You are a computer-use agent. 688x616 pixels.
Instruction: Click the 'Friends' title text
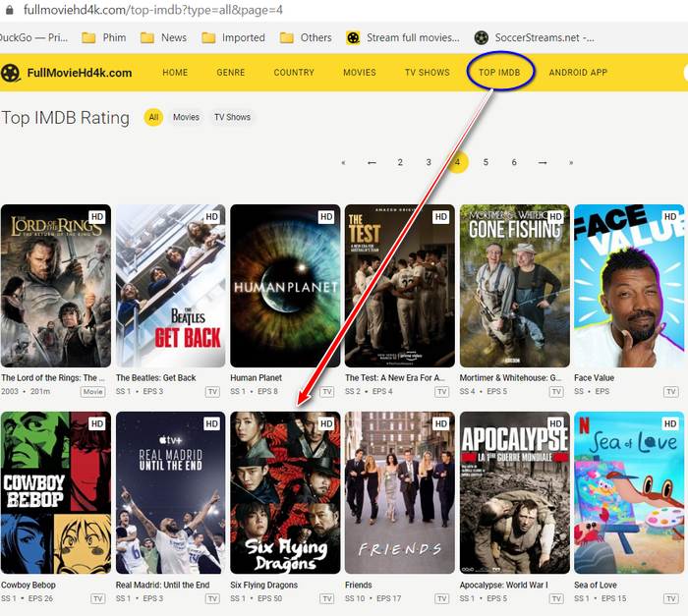pos(359,585)
